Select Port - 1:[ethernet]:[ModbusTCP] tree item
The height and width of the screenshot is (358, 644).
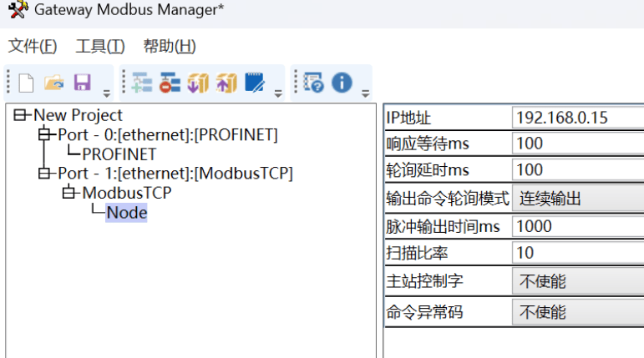coord(175,174)
